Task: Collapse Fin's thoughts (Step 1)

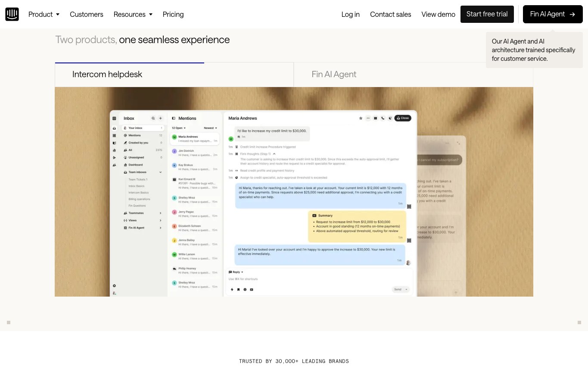Action: point(274,154)
